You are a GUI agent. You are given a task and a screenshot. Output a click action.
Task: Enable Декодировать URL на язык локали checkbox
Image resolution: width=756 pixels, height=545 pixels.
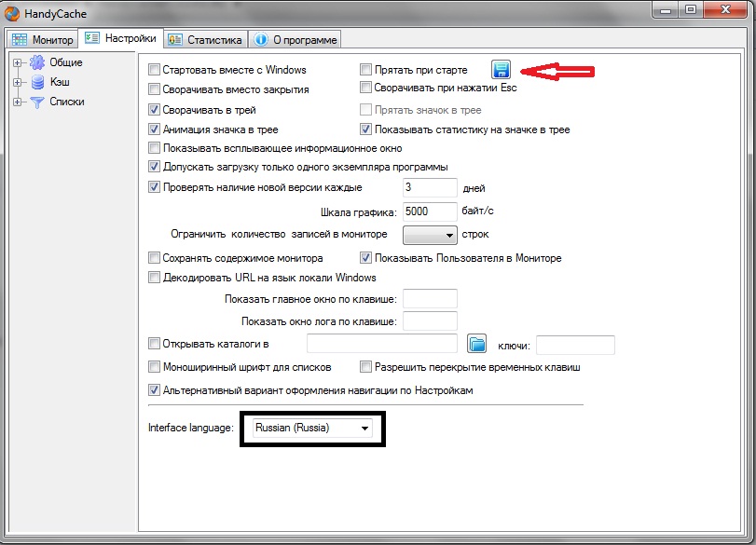pyautogui.click(x=154, y=278)
